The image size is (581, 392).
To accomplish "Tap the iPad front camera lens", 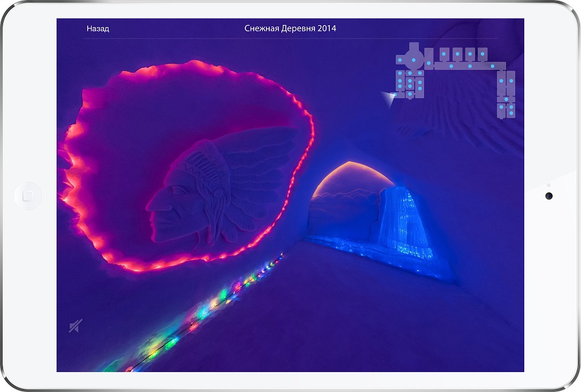I will (x=548, y=196).
